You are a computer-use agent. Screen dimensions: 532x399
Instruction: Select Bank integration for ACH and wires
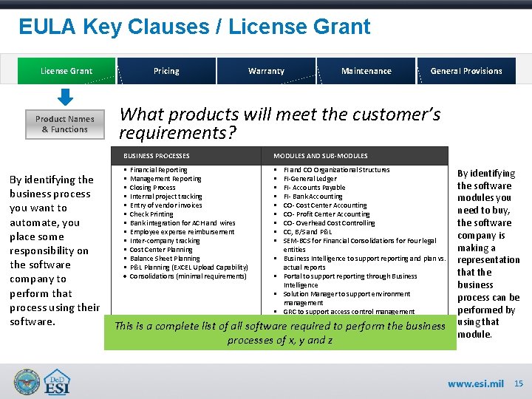pyautogui.click(x=183, y=223)
